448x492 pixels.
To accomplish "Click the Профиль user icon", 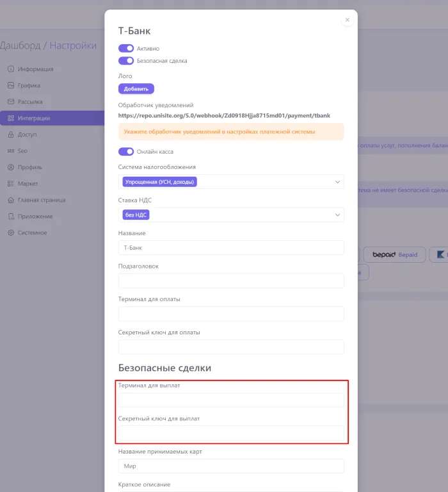I will point(11,167).
